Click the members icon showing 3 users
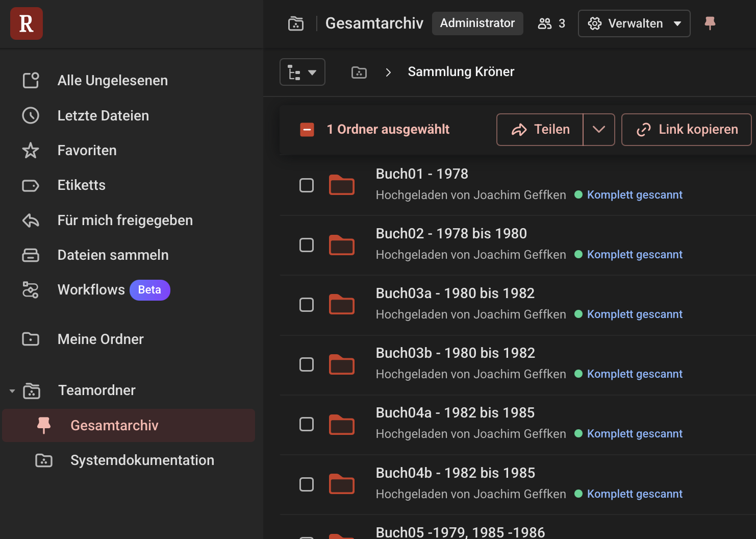756x539 pixels. (544, 23)
